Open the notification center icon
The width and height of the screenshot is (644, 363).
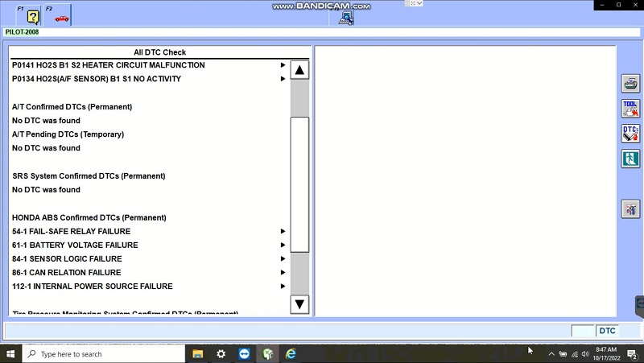632,354
